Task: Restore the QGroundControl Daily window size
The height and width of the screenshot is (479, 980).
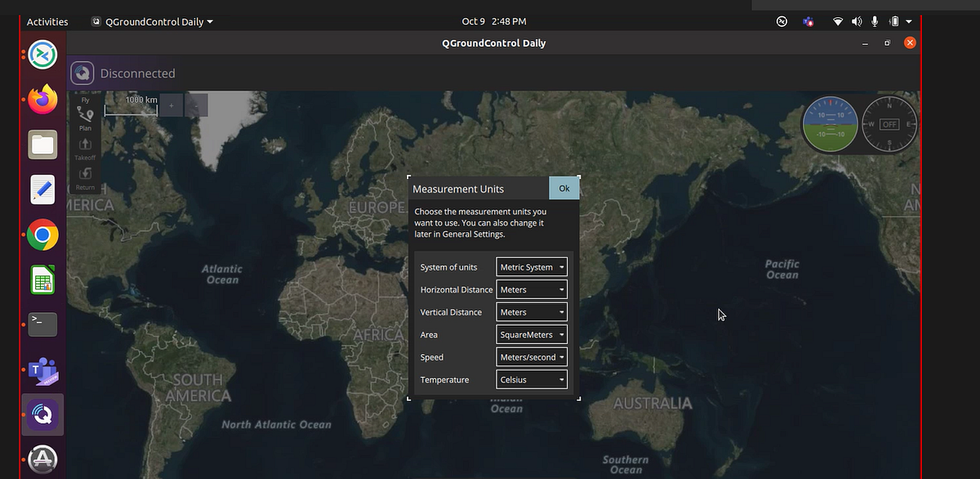Action: pos(888,43)
